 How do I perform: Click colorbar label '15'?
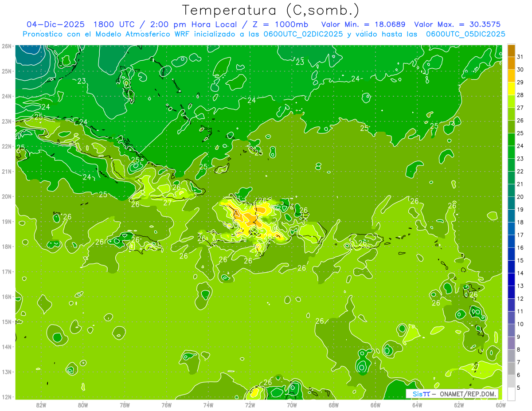point(520,260)
